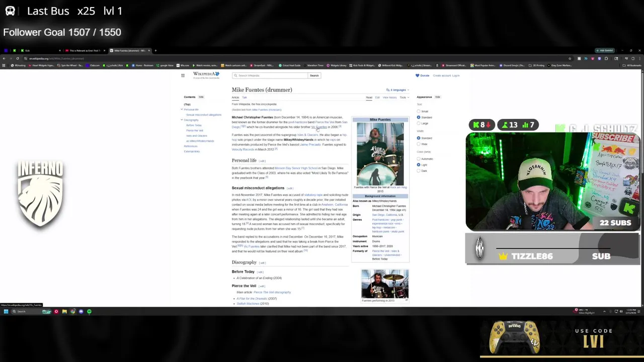Screen dimensions: 644x362
Task: Select the Large text size option
Action: click(x=419, y=123)
